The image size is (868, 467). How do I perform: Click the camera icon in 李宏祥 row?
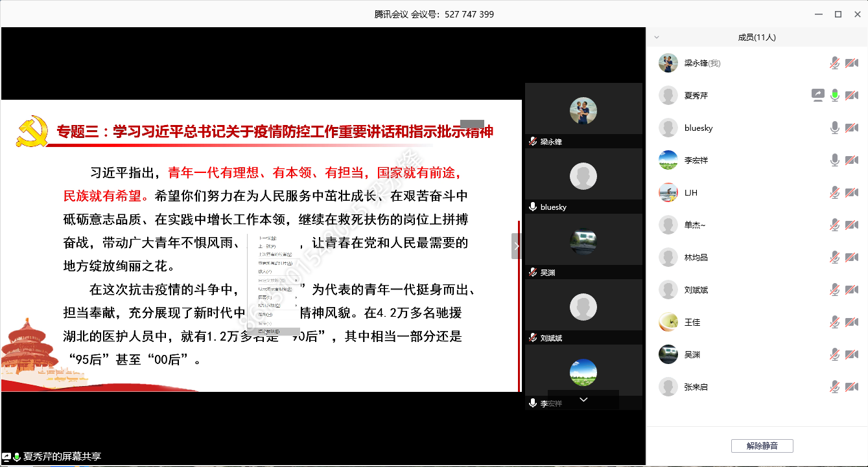(852, 160)
